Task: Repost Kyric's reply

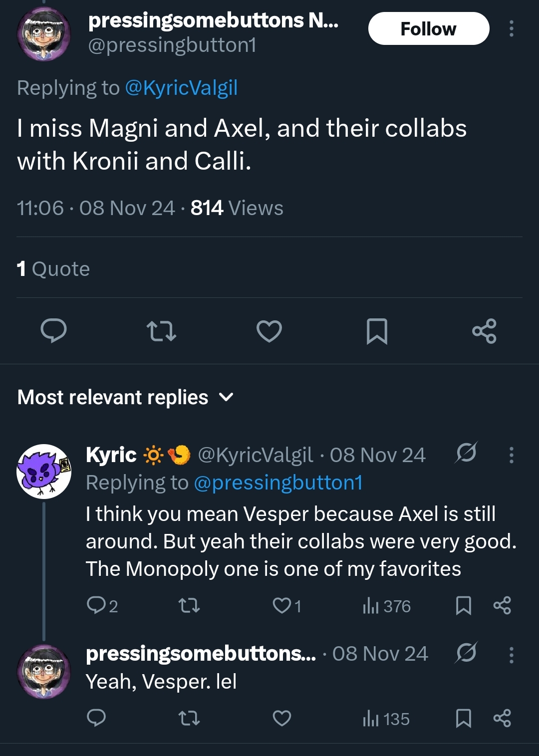Action: (189, 606)
